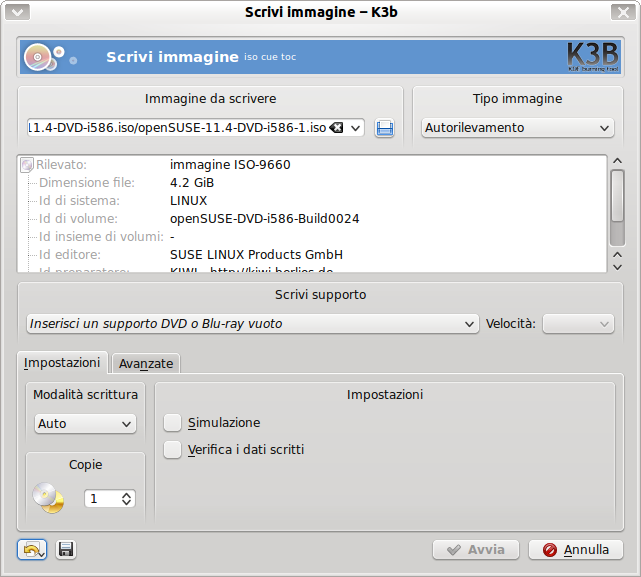Click the Annulla button
Viewport: 641px width, 577px height.
[x=576, y=550]
